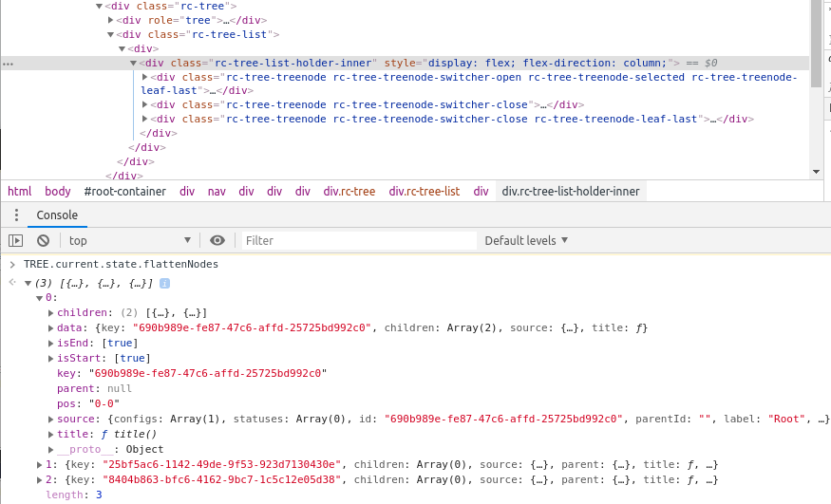The image size is (831, 504).
Task: Click the console Filter input field
Action: point(359,241)
